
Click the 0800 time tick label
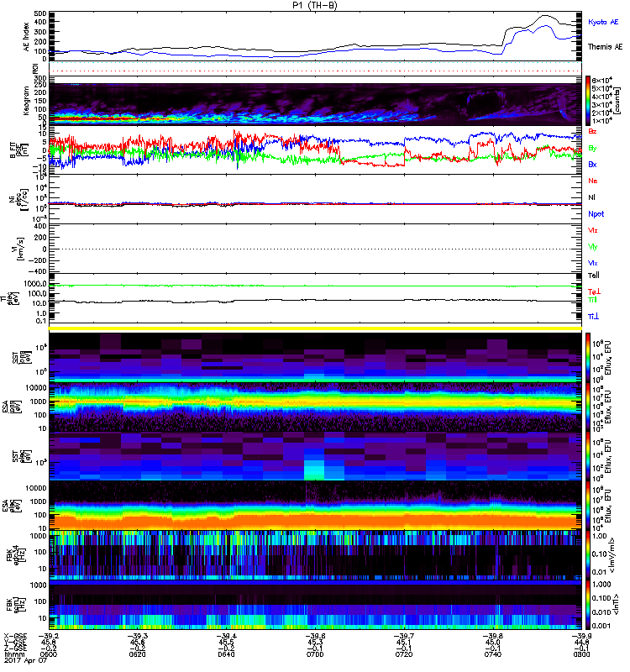click(x=581, y=654)
